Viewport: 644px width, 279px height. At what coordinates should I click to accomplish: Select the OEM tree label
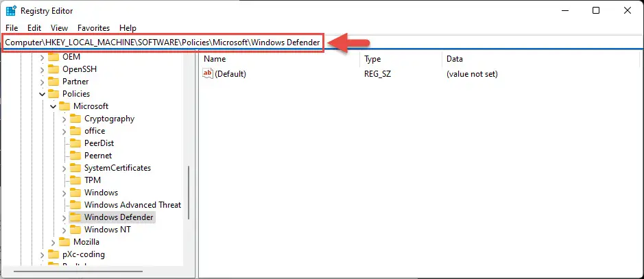coord(71,57)
